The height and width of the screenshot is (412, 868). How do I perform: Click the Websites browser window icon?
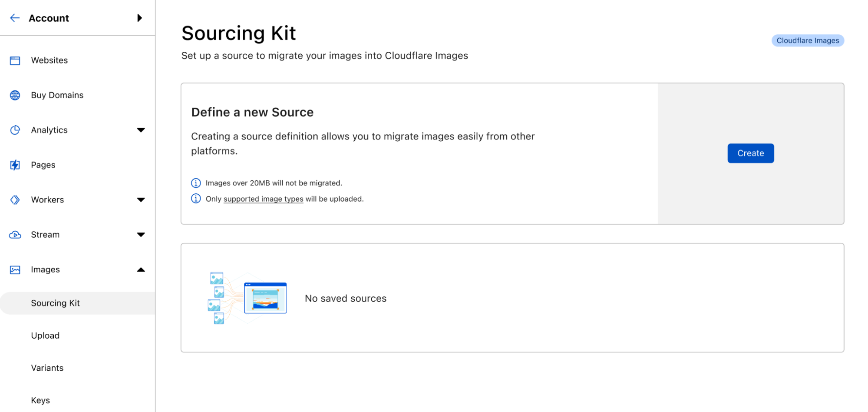click(x=15, y=60)
